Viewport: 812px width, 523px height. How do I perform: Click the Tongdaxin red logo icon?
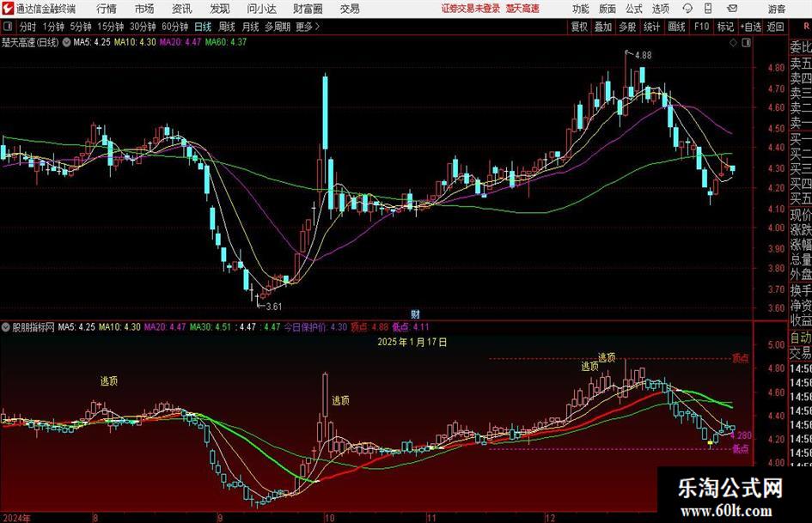click(x=7, y=9)
